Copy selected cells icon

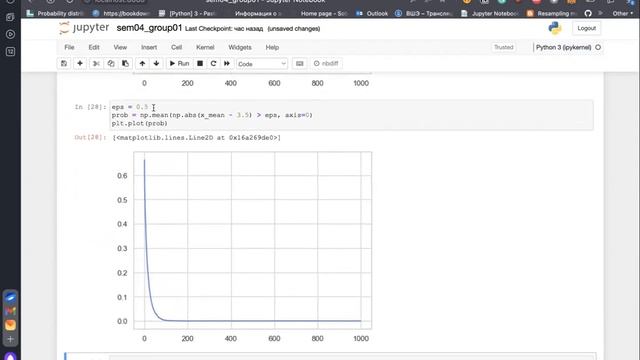click(111, 64)
